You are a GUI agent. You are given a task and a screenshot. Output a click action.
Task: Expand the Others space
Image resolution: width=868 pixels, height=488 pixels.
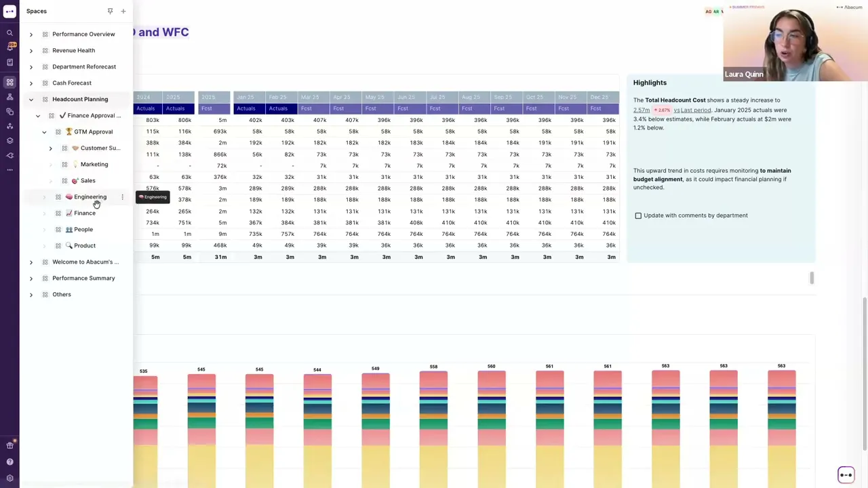[x=31, y=294]
